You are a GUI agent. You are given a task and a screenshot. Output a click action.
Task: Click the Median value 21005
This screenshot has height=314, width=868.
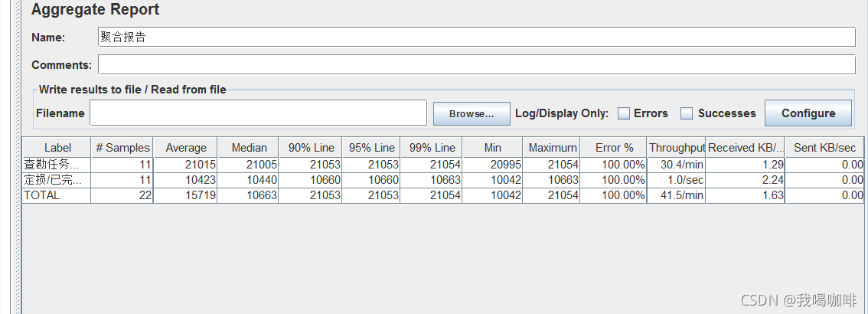tap(262, 165)
